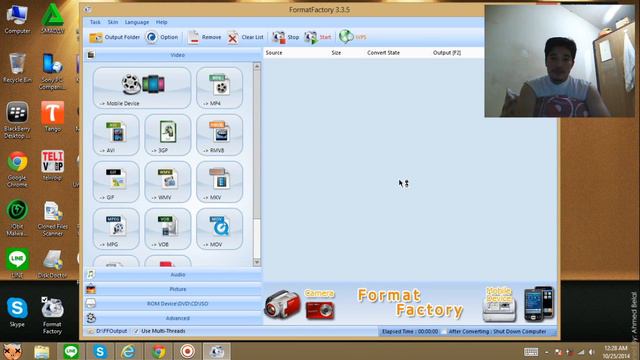Open the Skin menu
640x360 pixels.
coord(113,22)
